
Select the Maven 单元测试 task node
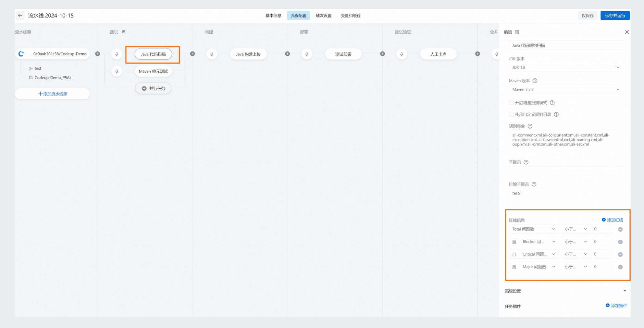tap(153, 71)
